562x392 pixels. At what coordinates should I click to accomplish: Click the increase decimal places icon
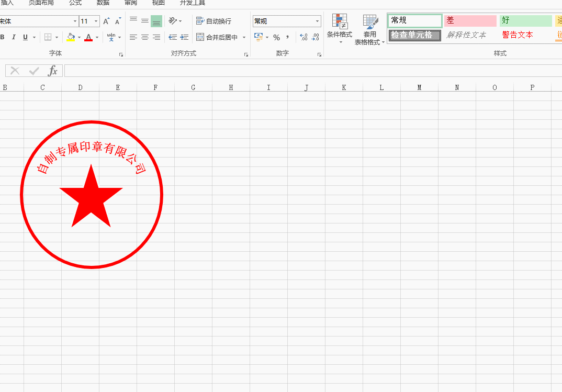click(304, 38)
